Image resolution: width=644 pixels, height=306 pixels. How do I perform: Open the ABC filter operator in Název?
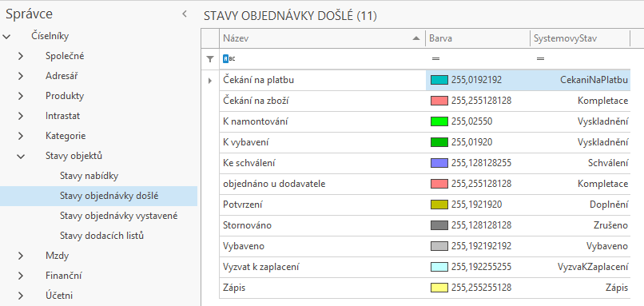tap(229, 59)
